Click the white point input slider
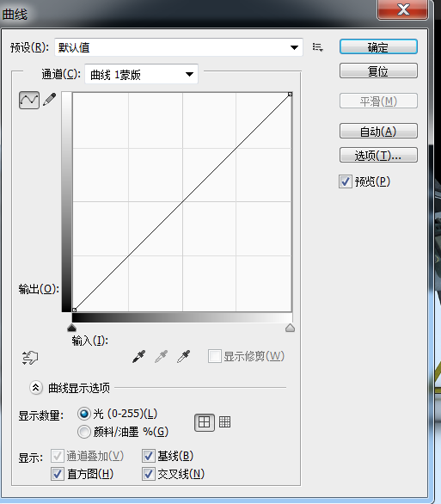441x504 pixels. (x=290, y=328)
